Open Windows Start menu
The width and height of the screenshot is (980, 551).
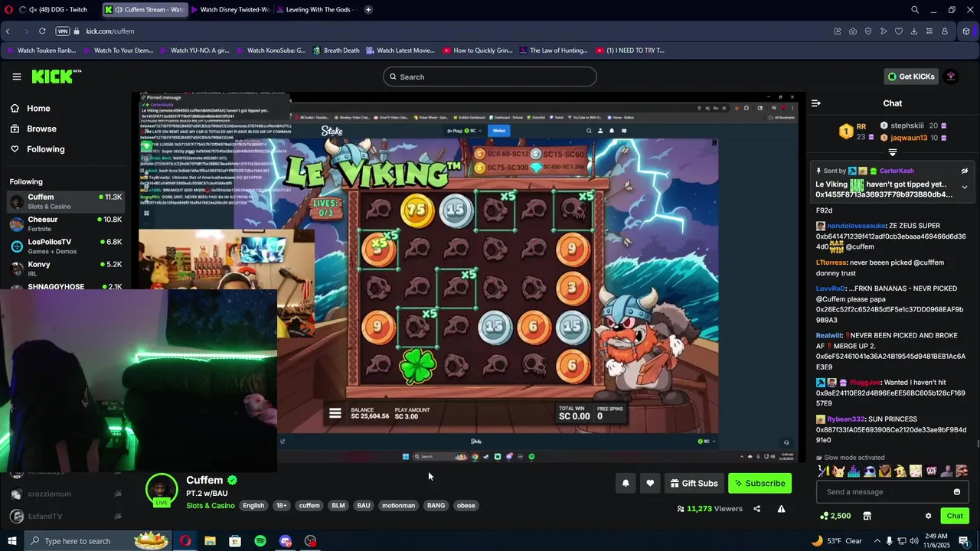[x=11, y=541]
